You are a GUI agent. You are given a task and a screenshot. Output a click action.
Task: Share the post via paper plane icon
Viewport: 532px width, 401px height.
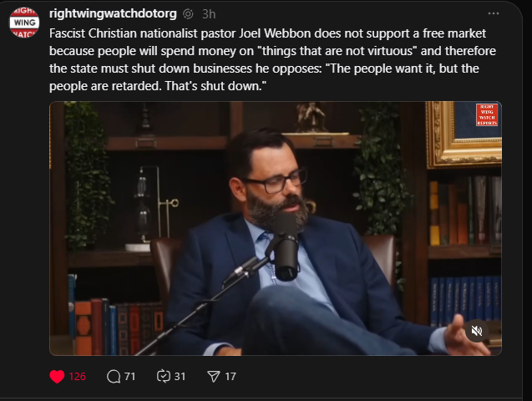214,377
